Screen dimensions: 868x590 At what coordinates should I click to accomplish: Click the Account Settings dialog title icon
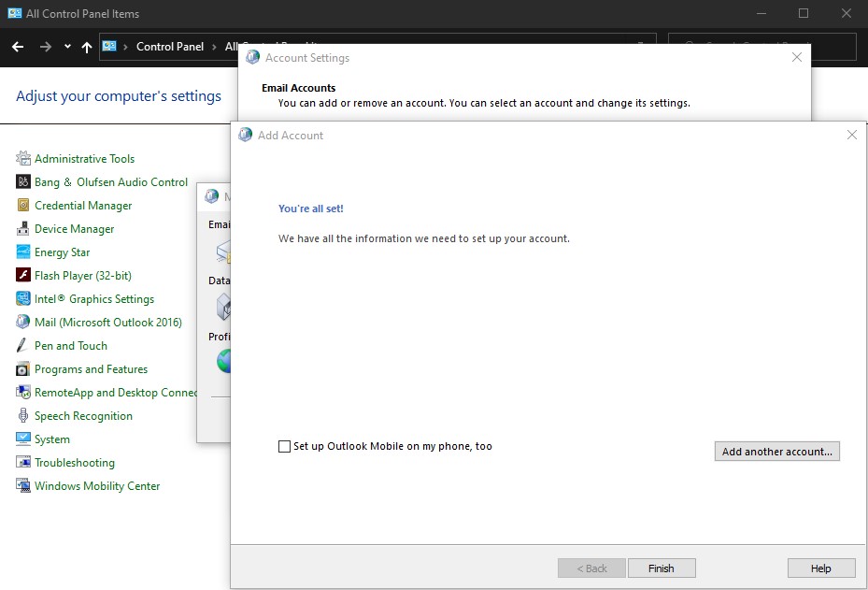tap(252, 57)
